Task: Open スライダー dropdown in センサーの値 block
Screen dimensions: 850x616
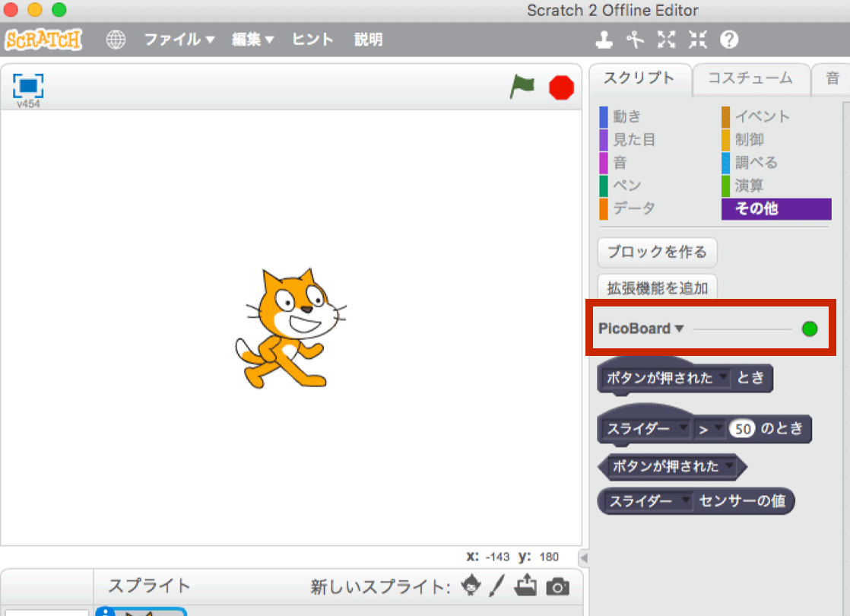Action: (686, 500)
